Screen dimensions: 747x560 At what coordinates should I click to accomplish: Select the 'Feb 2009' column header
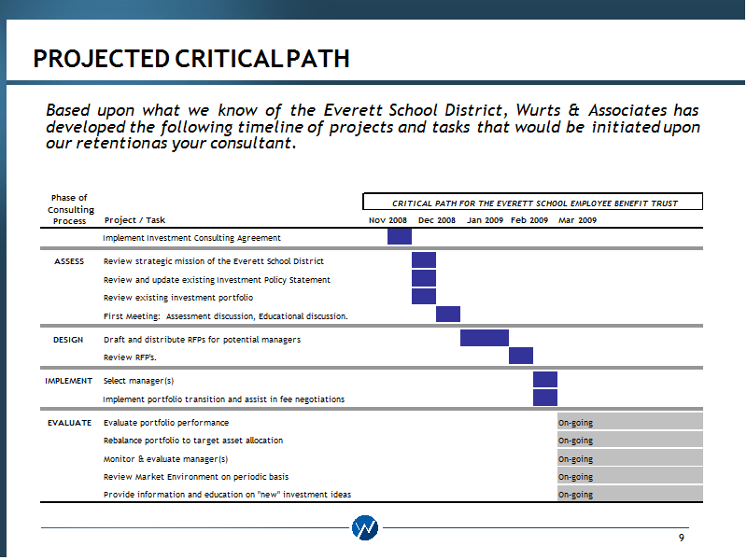[x=529, y=220]
